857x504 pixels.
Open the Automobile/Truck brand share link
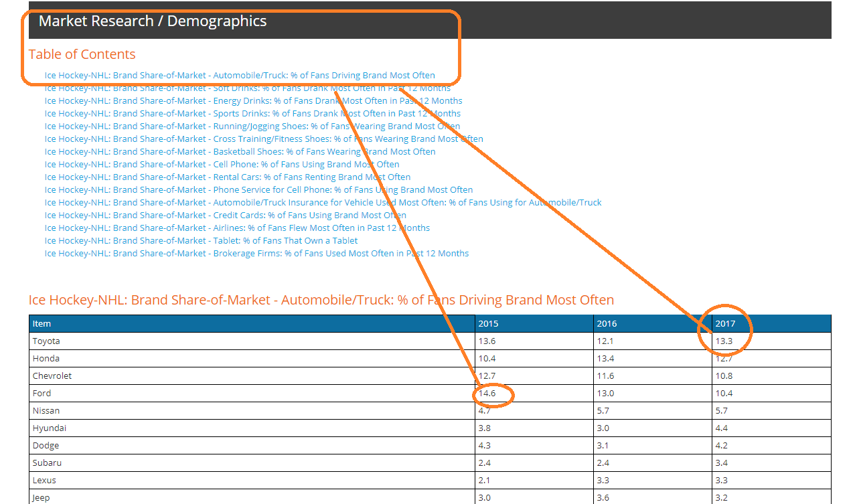[x=240, y=76]
